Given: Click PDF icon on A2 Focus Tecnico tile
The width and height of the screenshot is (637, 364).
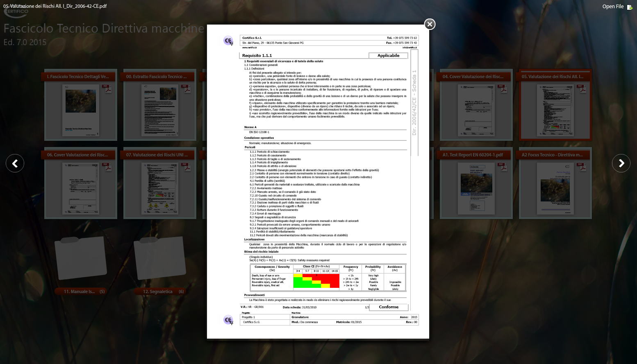Looking at the screenshot, I should (582, 167).
